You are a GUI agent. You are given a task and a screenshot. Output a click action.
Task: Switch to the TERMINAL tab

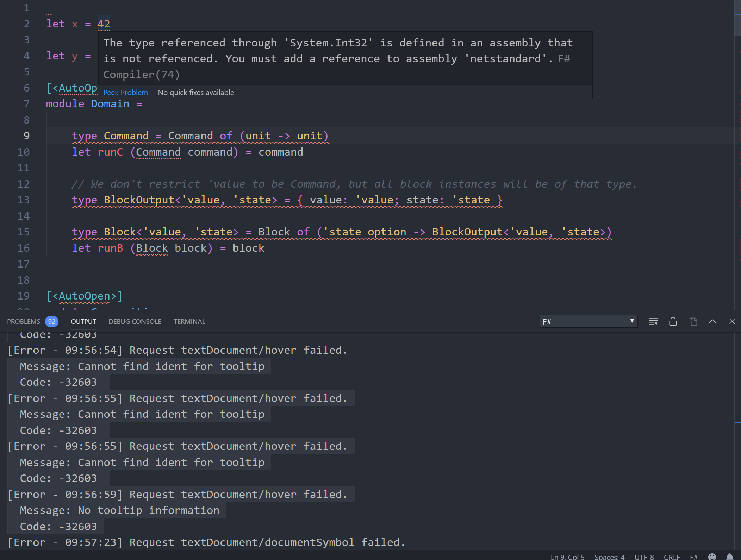coord(189,321)
